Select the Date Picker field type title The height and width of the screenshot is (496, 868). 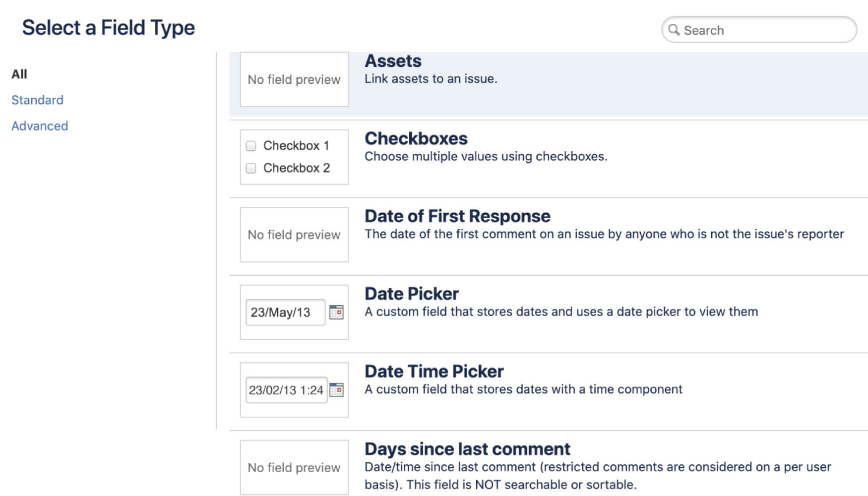click(x=411, y=294)
